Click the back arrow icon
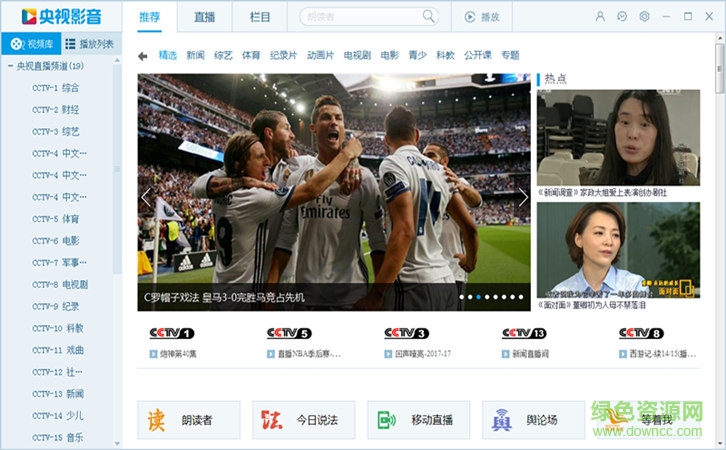The width and height of the screenshot is (726, 450). coord(143,56)
